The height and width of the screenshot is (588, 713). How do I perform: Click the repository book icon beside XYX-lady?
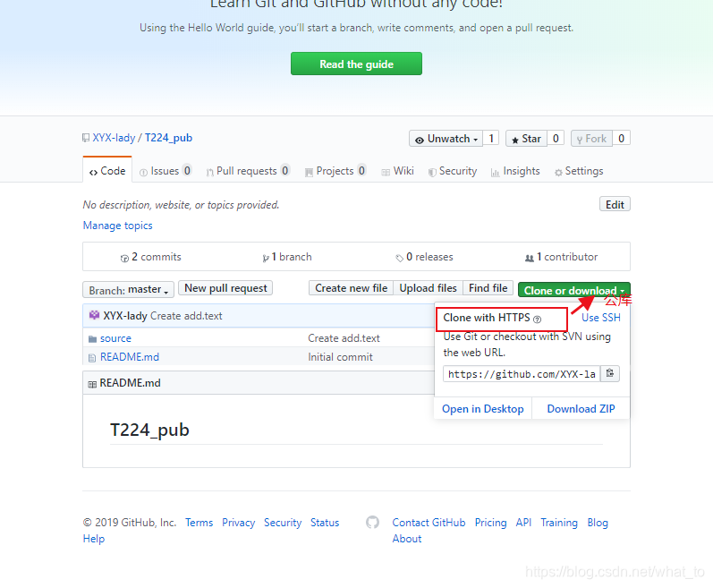click(86, 138)
